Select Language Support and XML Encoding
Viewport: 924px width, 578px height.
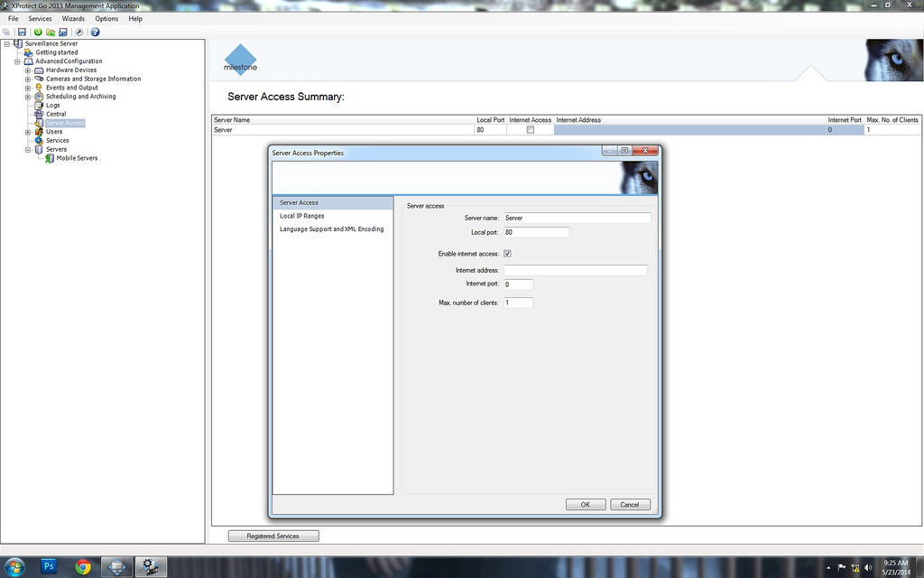click(333, 228)
